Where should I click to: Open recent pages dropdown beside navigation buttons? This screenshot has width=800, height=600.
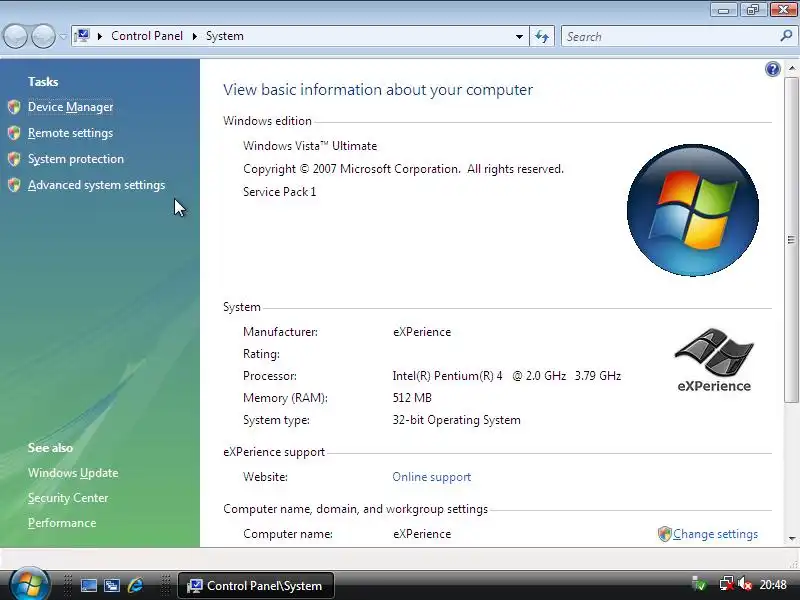[x=63, y=37]
